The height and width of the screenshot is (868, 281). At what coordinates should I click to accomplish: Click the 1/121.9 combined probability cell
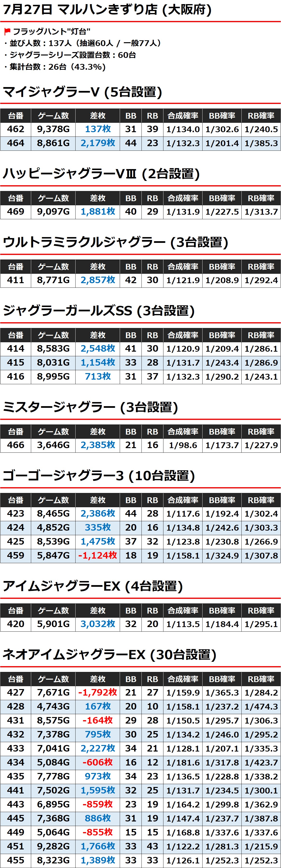pyautogui.click(x=183, y=280)
